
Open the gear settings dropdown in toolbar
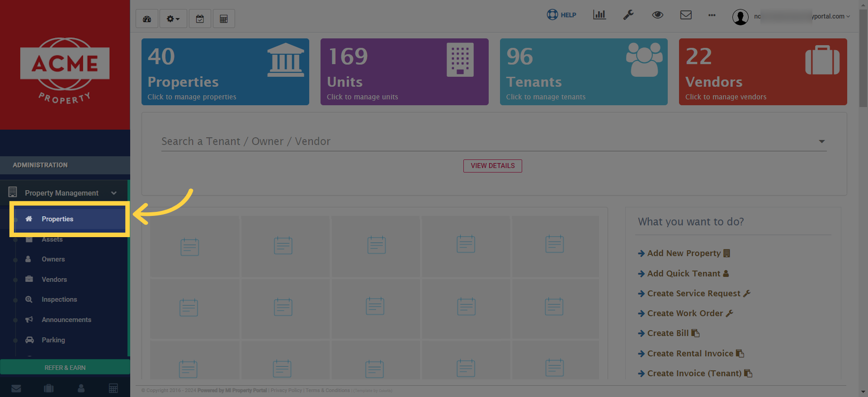click(173, 19)
